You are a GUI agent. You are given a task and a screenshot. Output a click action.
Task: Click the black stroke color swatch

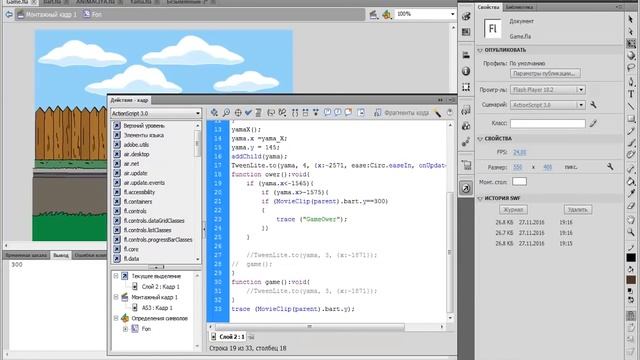click(x=631, y=258)
